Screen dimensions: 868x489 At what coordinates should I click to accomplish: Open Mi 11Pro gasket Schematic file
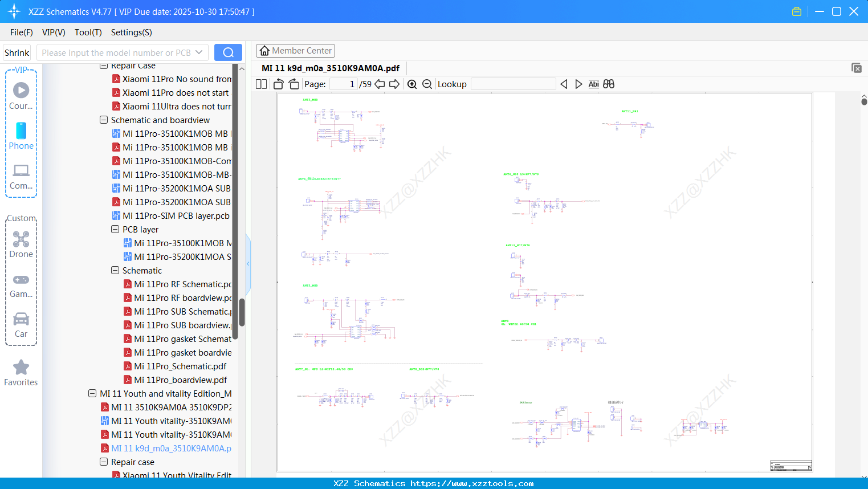(177, 339)
